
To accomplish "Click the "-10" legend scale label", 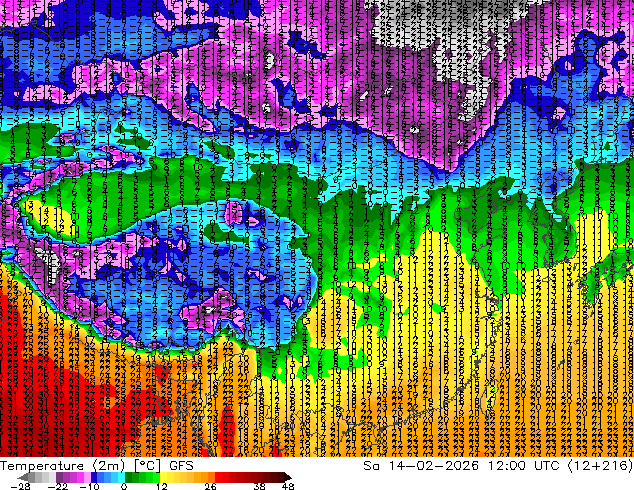I will (89, 486).
